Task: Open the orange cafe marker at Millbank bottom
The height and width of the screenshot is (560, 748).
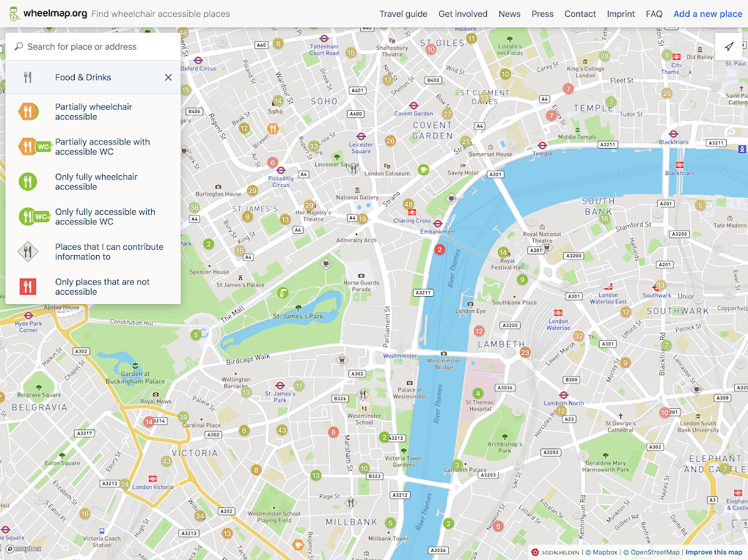Action: click(298, 545)
